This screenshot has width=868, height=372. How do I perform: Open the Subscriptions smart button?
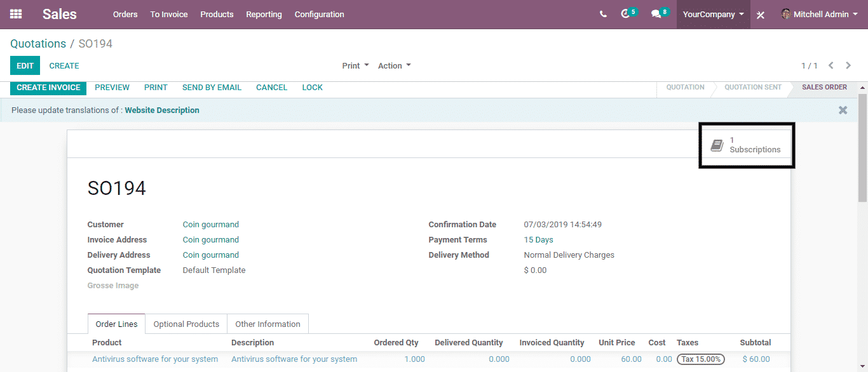pyautogui.click(x=747, y=145)
